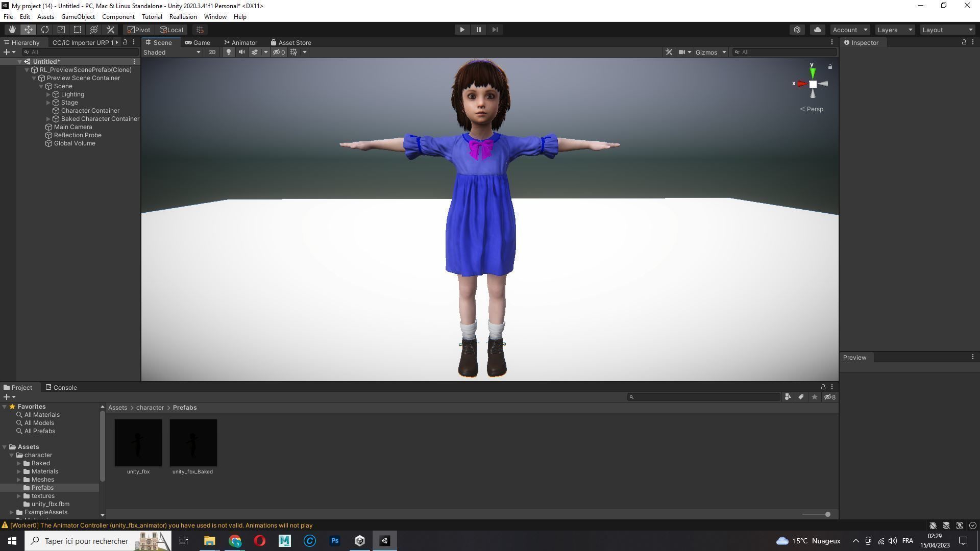This screenshot has width=980, height=551.
Task: Open Account dropdown
Action: click(850, 30)
